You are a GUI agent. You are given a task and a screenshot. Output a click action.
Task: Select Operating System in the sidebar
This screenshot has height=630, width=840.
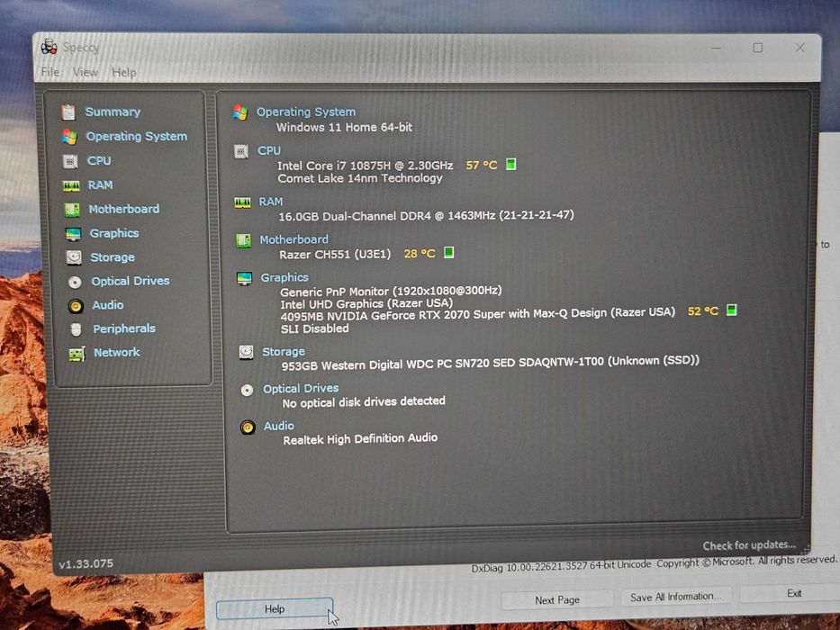click(137, 136)
